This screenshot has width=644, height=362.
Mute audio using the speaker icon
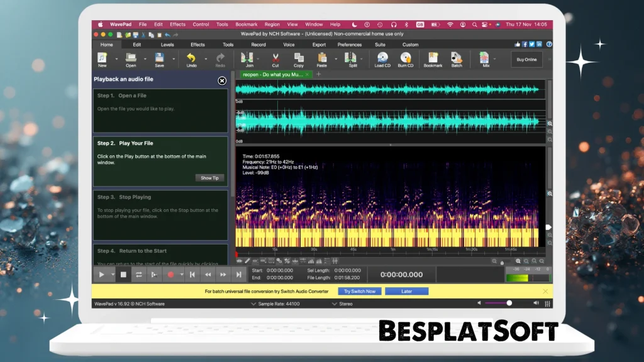click(479, 302)
